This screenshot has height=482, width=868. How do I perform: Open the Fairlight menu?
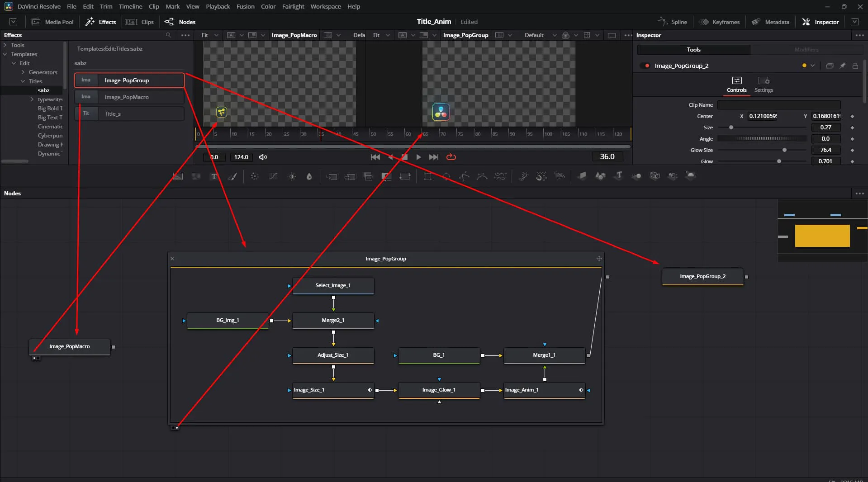point(293,6)
